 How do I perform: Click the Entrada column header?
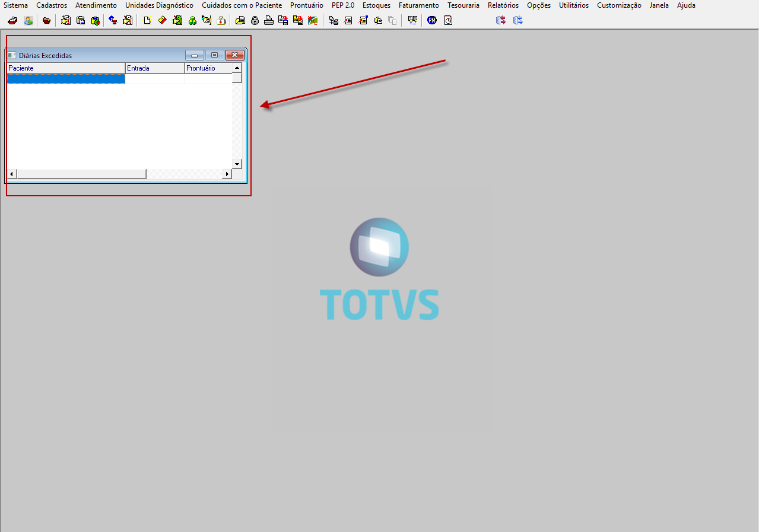(155, 68)
